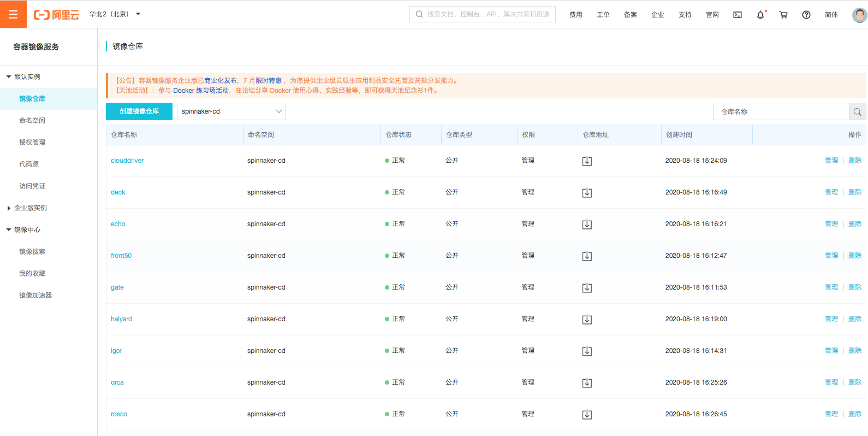Image resolution: width=868 pixels, height=436 pixels.
Task: Click 支持 in the top navigation
Action: [685, 15]
